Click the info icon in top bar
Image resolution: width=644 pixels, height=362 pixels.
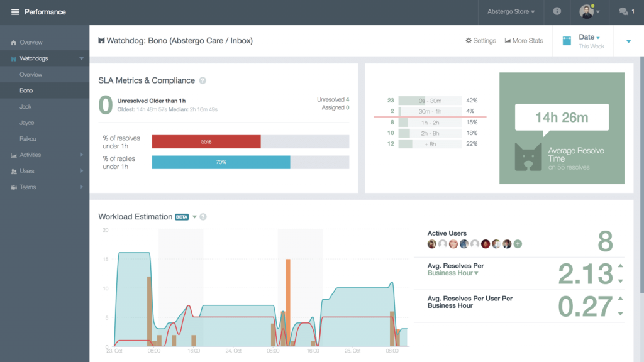(x=557, y=11)
